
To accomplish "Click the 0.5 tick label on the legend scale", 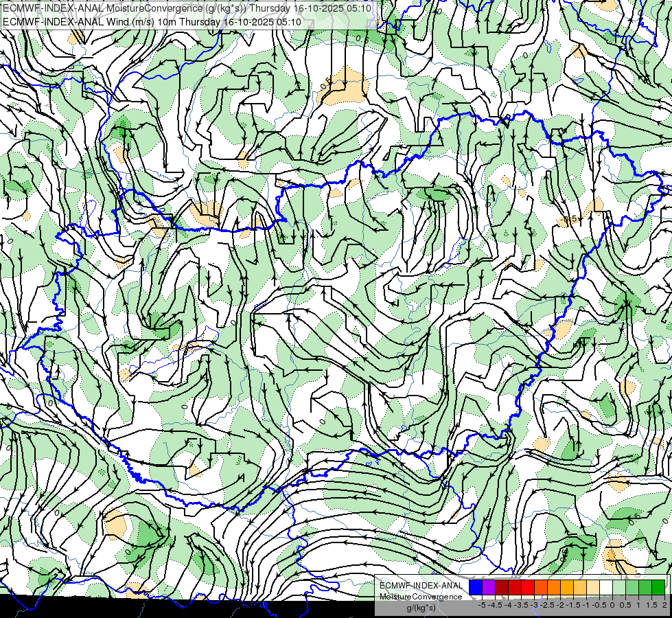I will click(x=625, y=605).
